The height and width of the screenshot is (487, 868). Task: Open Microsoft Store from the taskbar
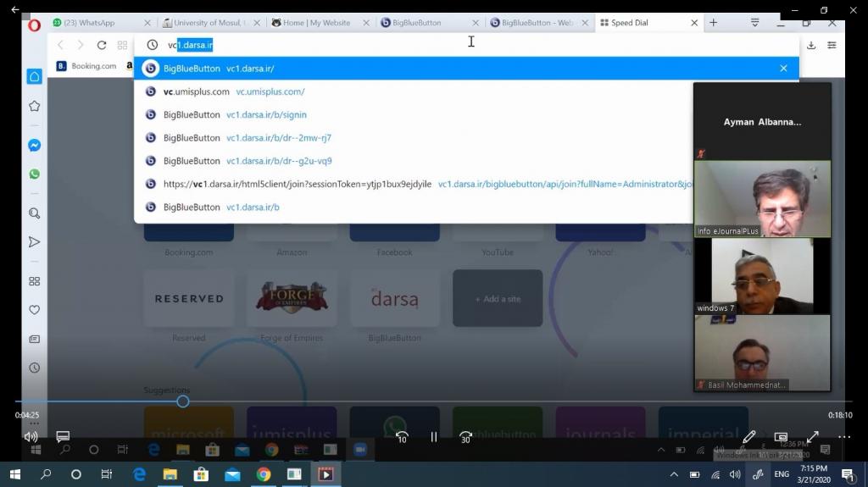tap(201, 474)
